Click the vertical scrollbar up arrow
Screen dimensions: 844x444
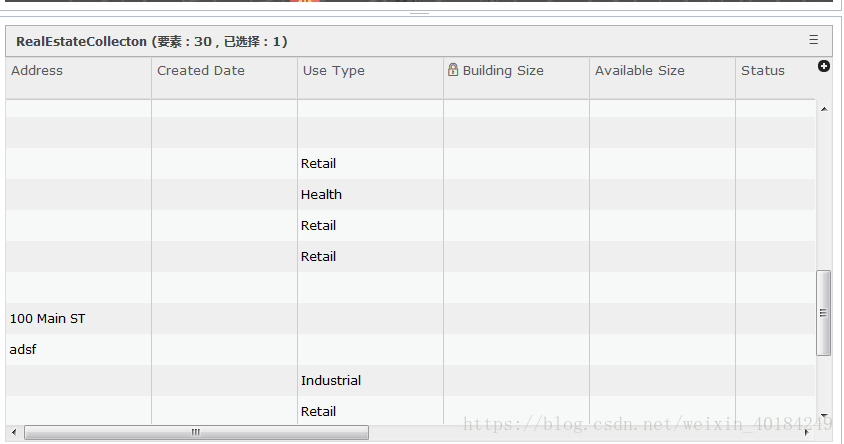824,108
